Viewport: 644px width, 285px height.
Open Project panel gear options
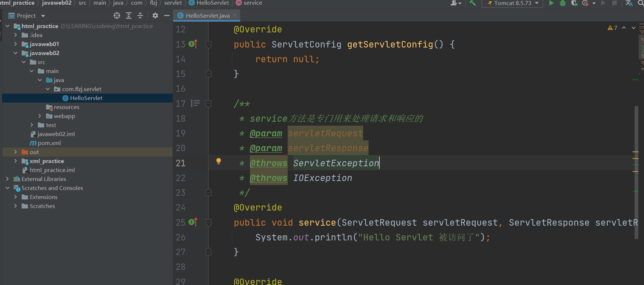155,15
